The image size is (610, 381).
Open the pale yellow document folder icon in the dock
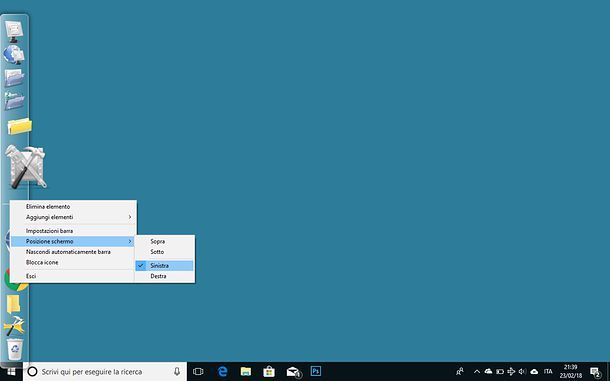[14, 304]
